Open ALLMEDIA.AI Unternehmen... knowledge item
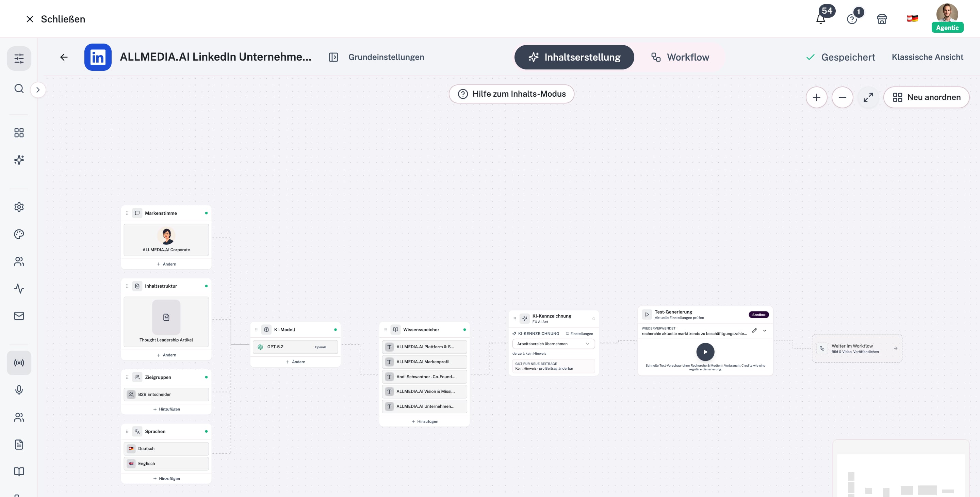 425,406
